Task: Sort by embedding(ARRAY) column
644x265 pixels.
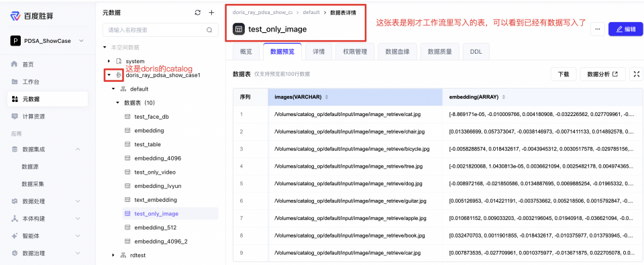Action: click(x=504, y=97)
